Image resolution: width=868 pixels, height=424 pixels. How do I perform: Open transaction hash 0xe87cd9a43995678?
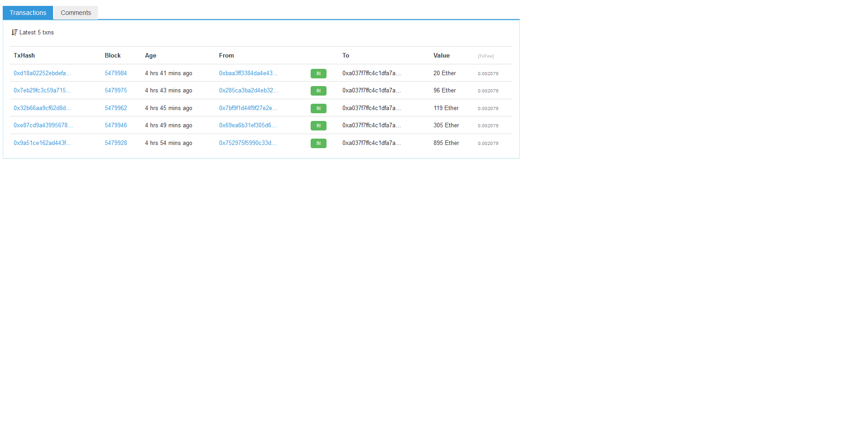(x=43, y=125)
